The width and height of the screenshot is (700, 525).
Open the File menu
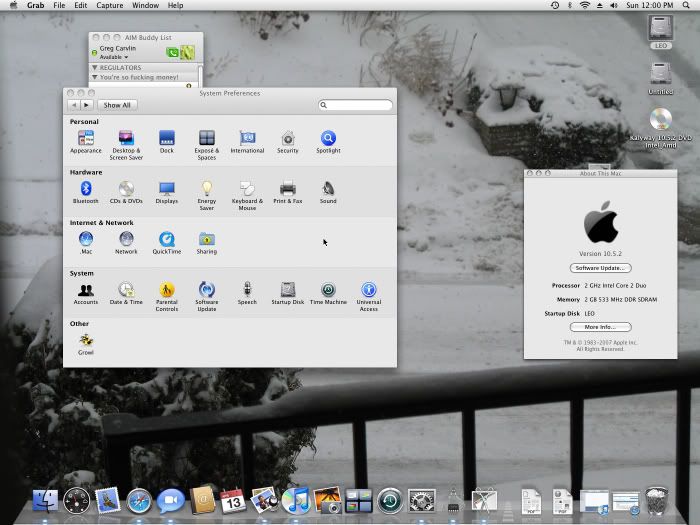point(59,5)
